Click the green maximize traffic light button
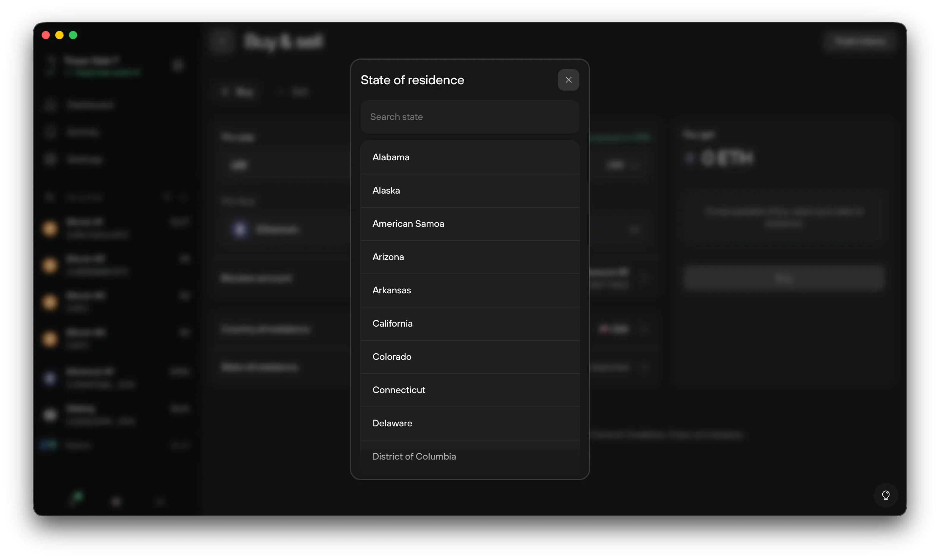The image size is (940, 560). pyautogui.click(x=73, y=35)
